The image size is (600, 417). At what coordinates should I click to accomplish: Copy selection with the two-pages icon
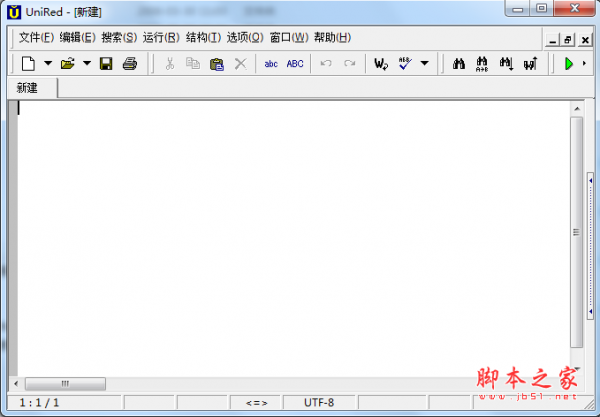193,64
